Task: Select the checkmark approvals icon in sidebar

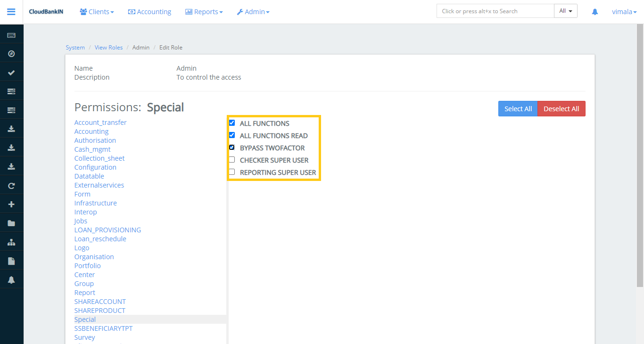Action: [12, 72]
